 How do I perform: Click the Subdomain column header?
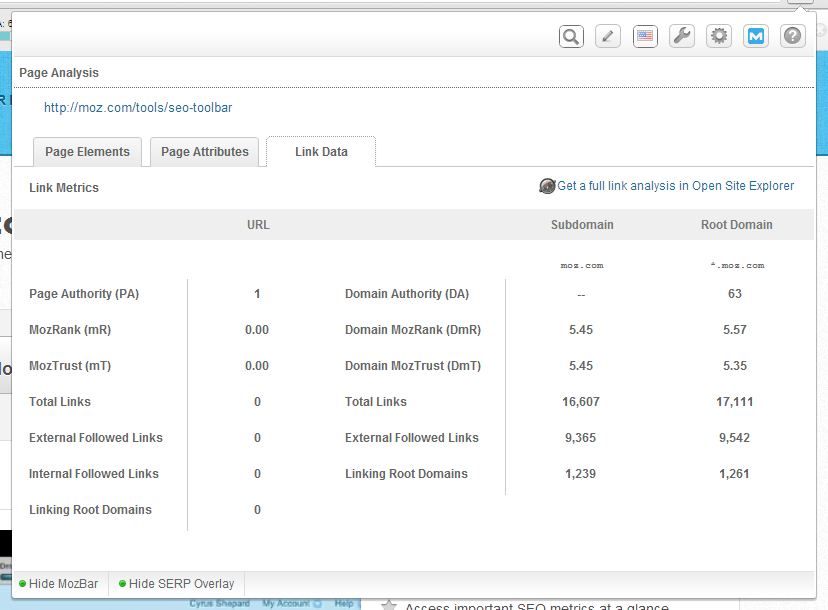[582, 225]
